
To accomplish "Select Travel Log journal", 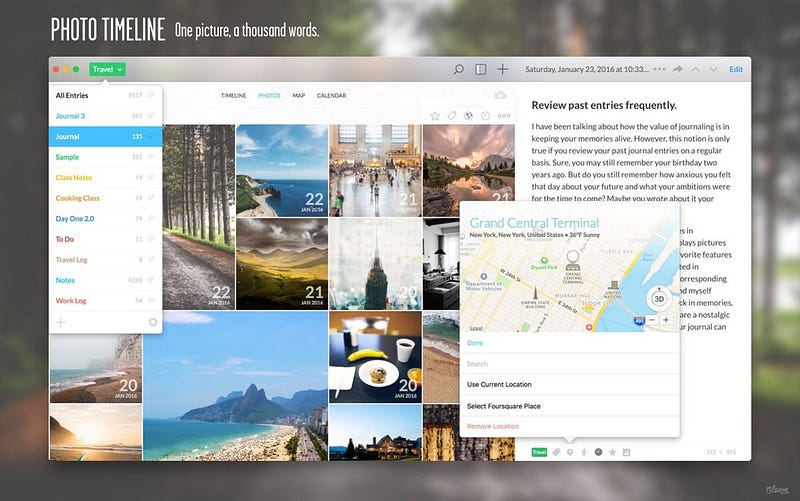I will point(106,260).
